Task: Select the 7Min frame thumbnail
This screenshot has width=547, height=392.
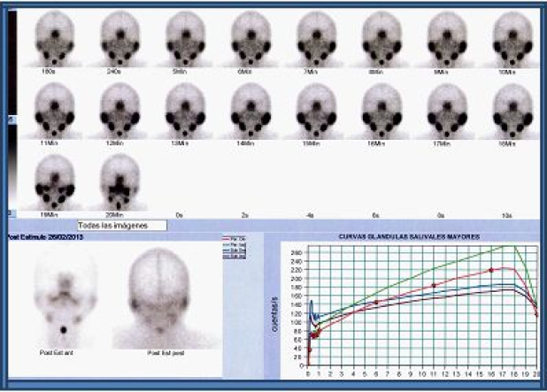Action: point(316,40)
